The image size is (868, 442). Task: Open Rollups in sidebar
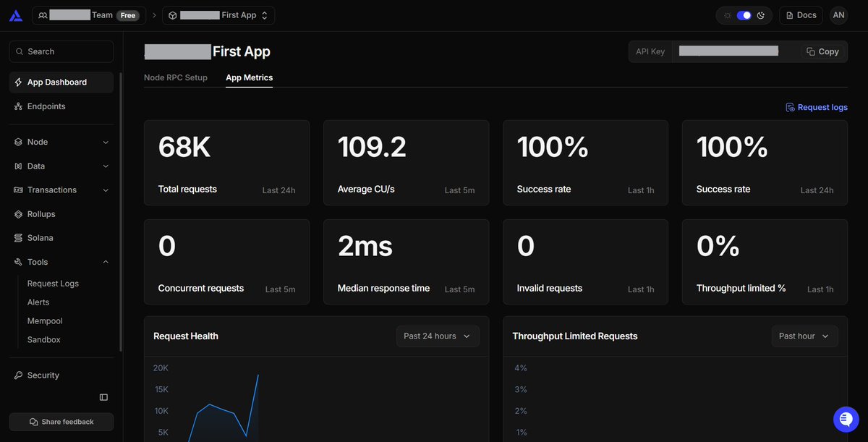point(61,214)
